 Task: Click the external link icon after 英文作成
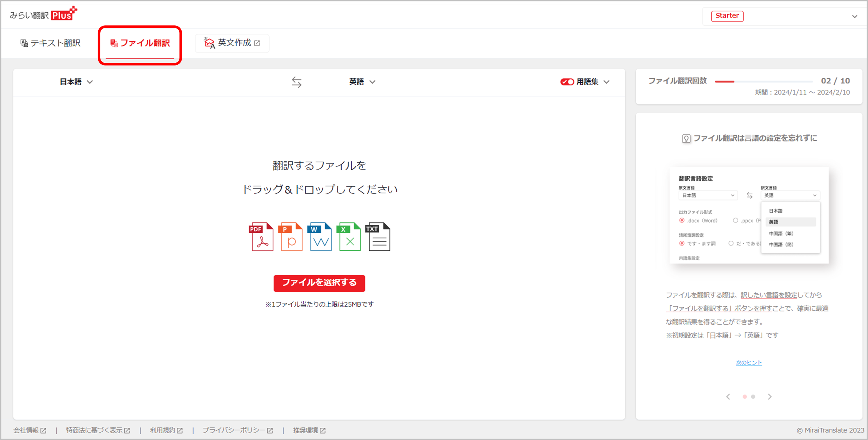tap(257, 43)
